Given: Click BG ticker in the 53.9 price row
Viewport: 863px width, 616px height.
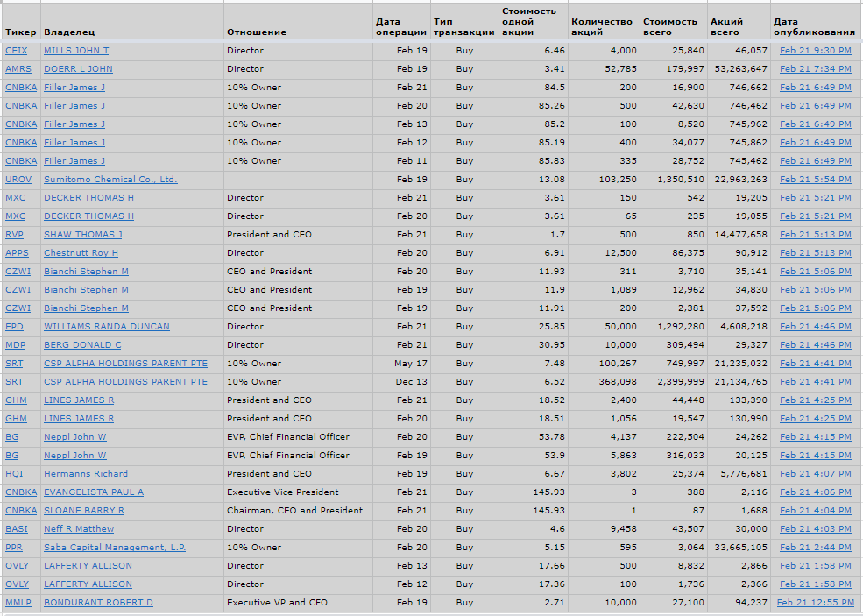Looking at the screenshot, I should (11, 456).
